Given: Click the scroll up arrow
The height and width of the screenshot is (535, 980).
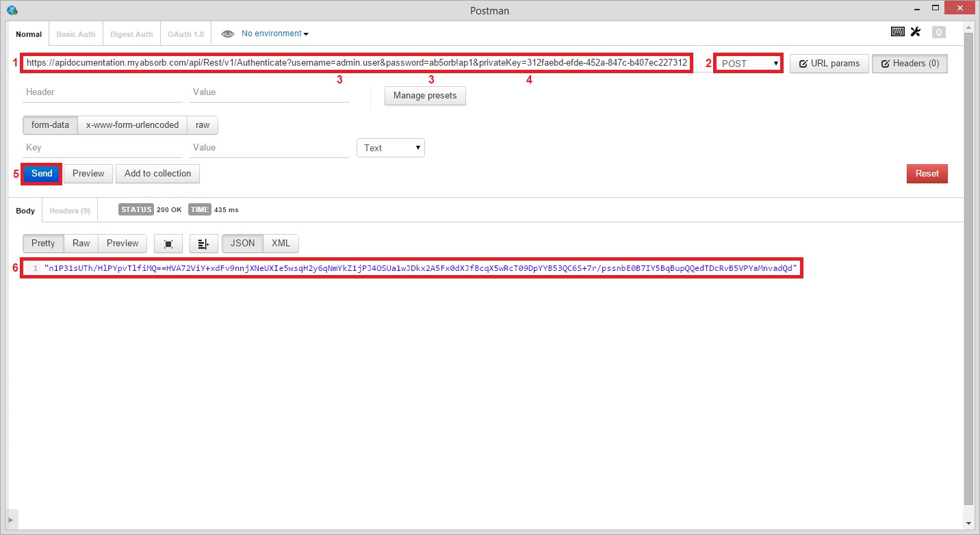Looking at the screenshot, I should [968, 27].
